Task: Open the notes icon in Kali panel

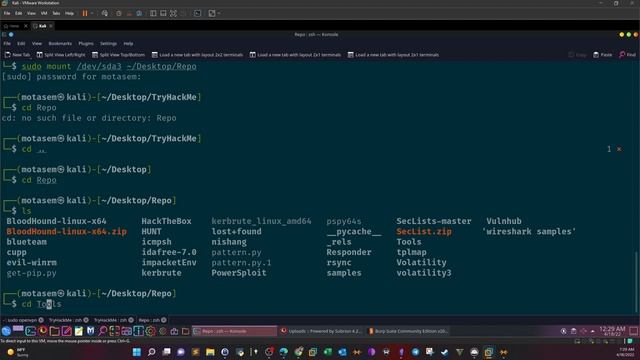Action: tap(79, 331)
